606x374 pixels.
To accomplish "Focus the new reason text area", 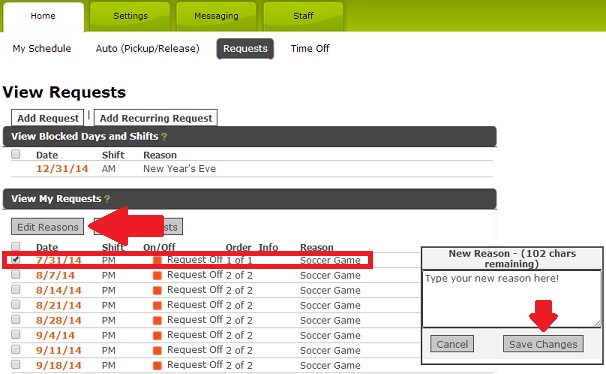I will tap(512, 299).
